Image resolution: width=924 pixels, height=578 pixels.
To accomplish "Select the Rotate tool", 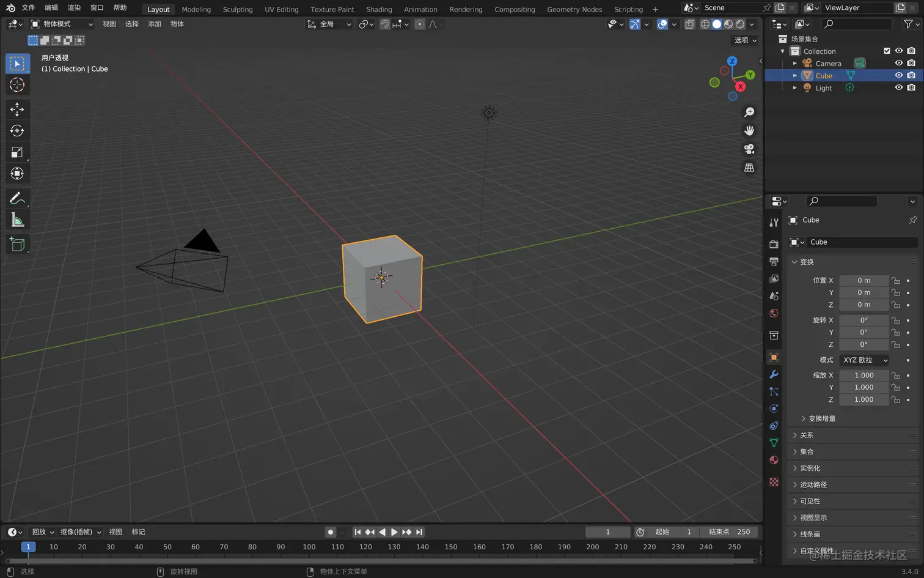I will tap(17, 130).
